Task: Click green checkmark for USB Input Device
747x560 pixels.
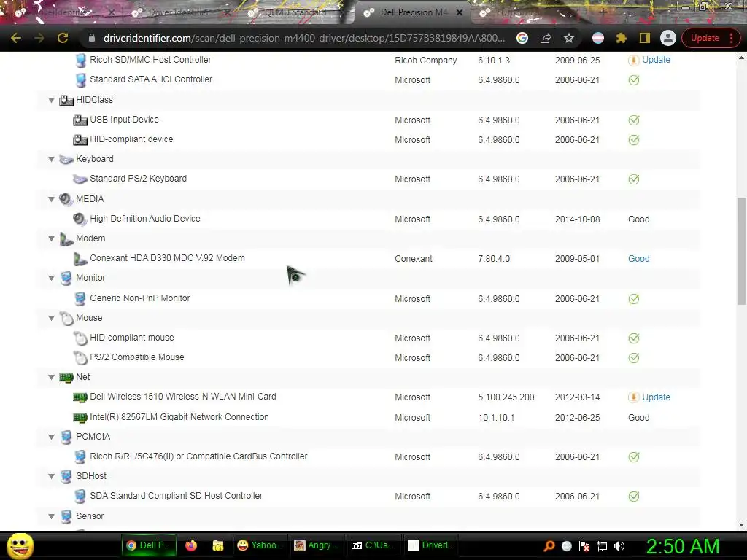Action: (634, 120)
